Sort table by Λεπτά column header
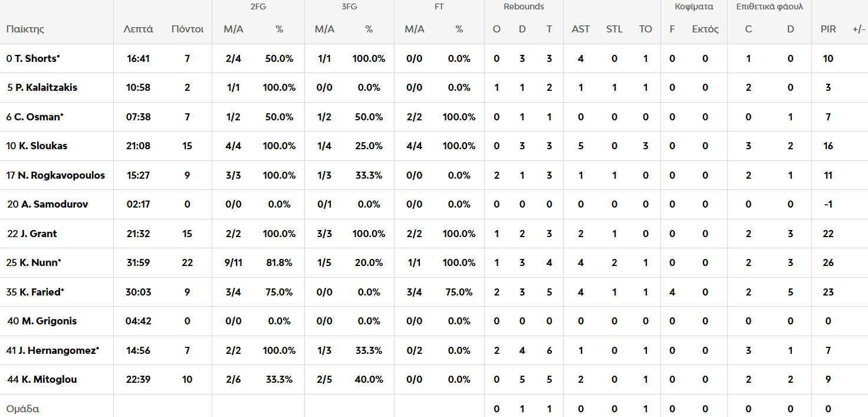868x417 pixels. click(x=138, y=29)
